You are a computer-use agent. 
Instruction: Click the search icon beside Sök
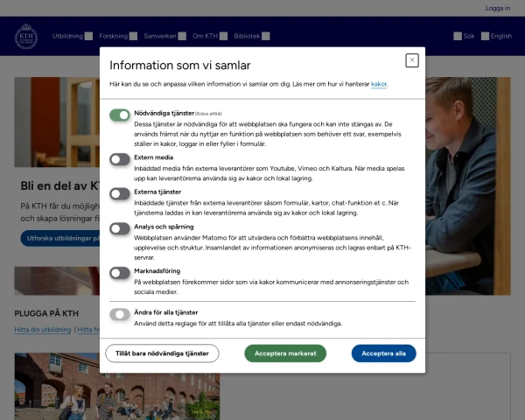[x=458, y=36]
